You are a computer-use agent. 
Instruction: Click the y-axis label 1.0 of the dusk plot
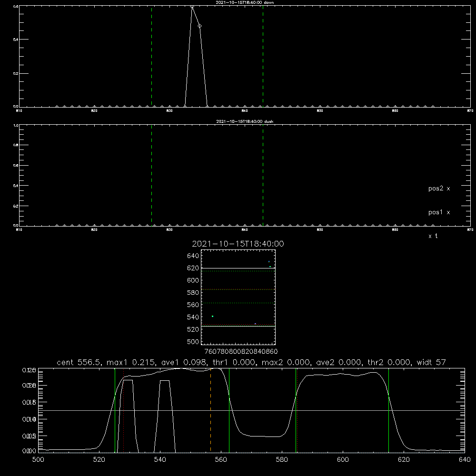pyautogui.click(x=16, y=125)
